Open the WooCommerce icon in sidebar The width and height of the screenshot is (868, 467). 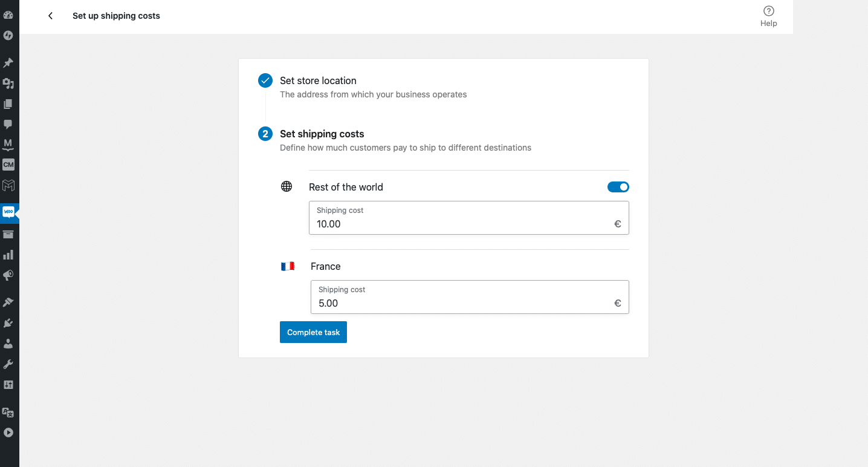[8, 212]
